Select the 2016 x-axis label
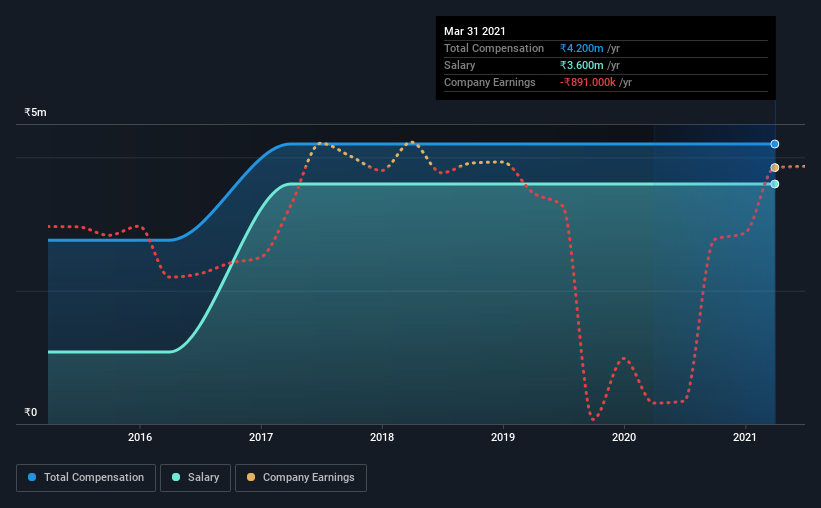Screen dimensions: 821x508 click(x=140, y=437)
